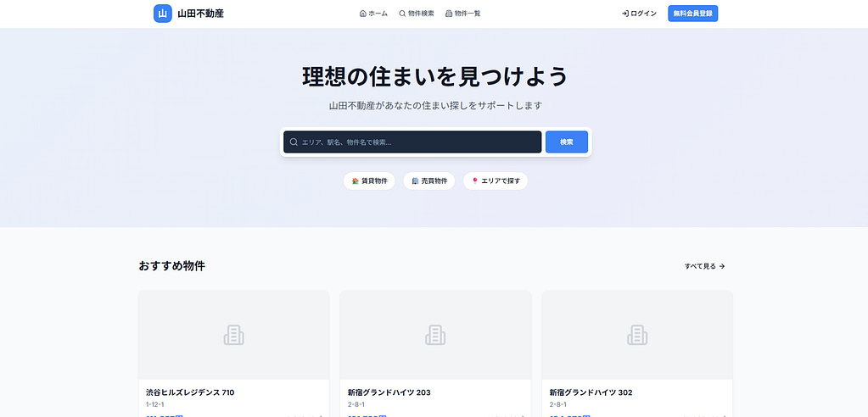
Task: Open the ホーム navigation item
Action: 373,14
